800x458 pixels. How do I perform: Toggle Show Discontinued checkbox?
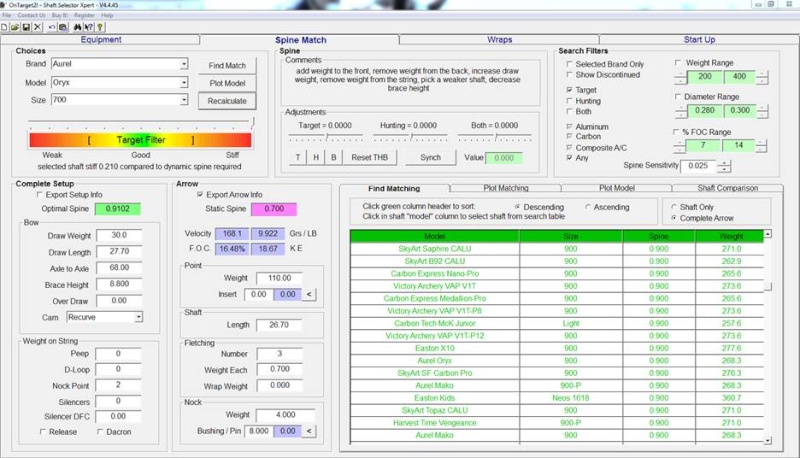569,74
